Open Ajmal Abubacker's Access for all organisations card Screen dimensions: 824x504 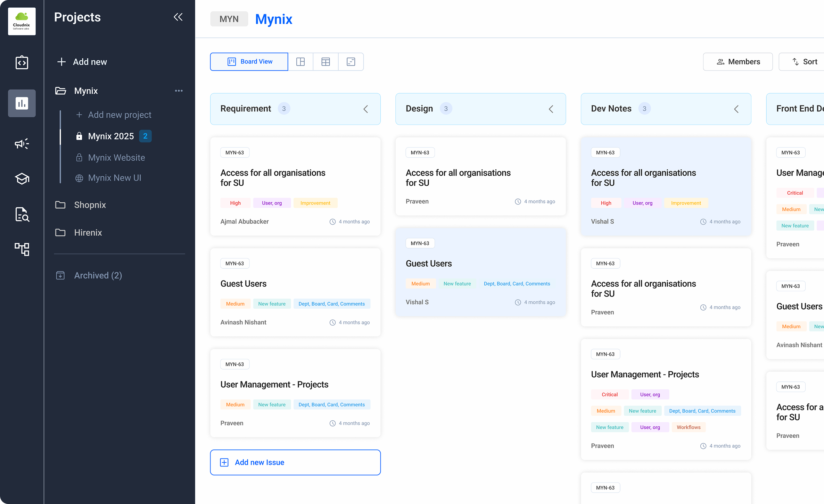click(295, 186)
